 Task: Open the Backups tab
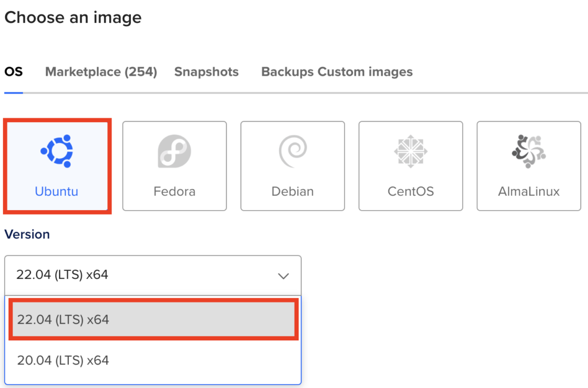(287, 72)
